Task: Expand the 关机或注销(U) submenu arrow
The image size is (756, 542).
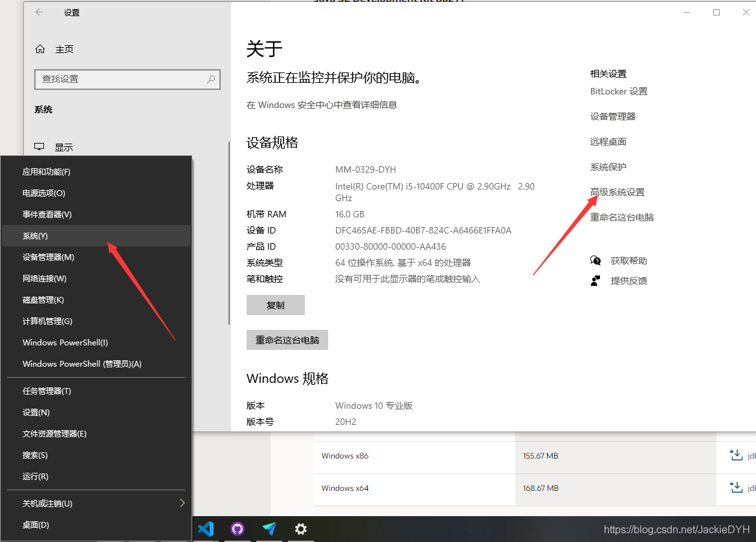Action: click(x=182, y=503)
